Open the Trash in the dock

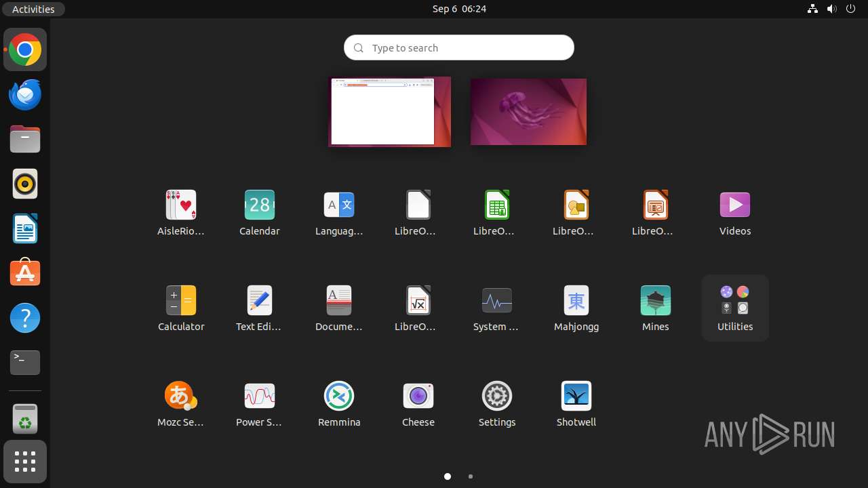pos(25,419)
